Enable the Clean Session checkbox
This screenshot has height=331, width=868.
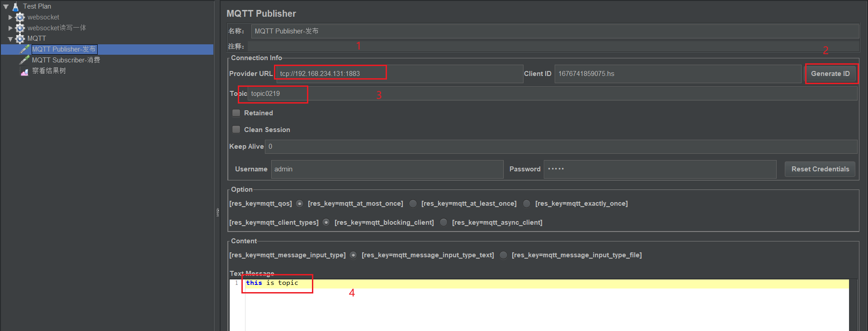point(236,130)
